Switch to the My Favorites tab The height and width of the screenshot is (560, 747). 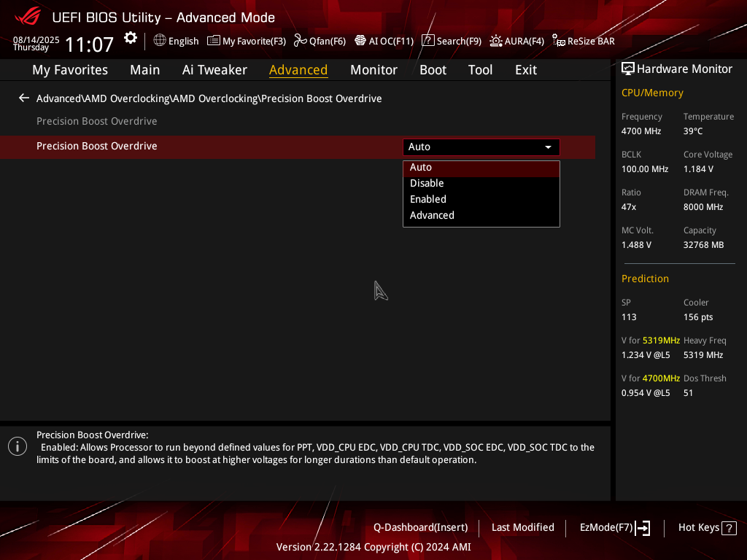[70, 70]
